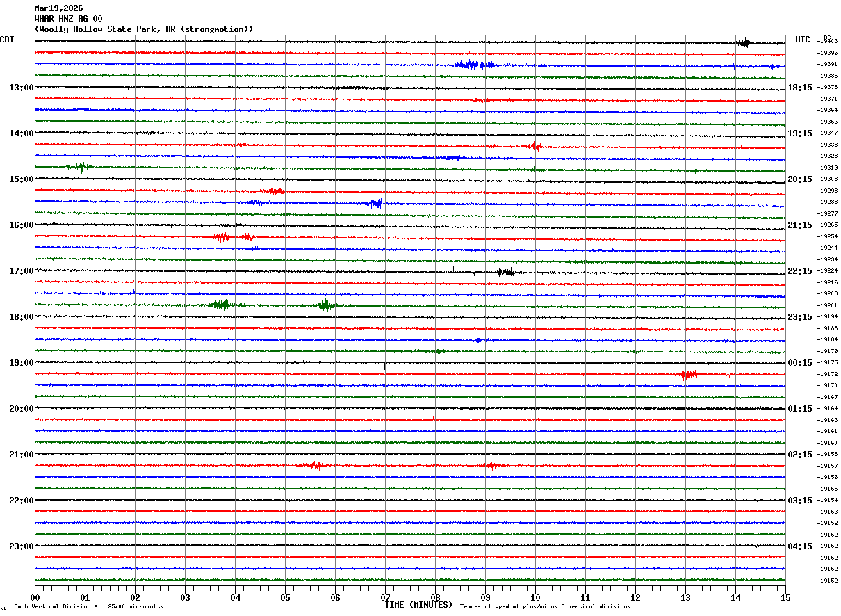Click the 03:15 UTC time label
The height and width of the screenshot is (616, 841).
[800, 501]
